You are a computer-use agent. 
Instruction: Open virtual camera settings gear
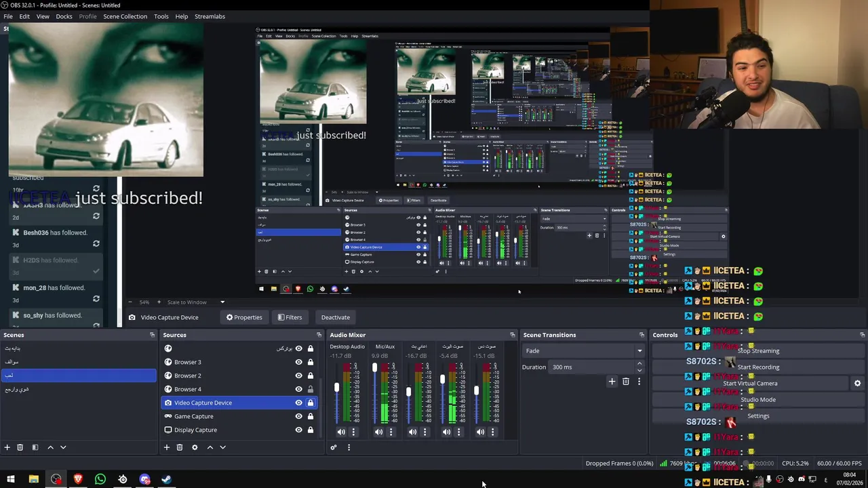coord(857,384)
